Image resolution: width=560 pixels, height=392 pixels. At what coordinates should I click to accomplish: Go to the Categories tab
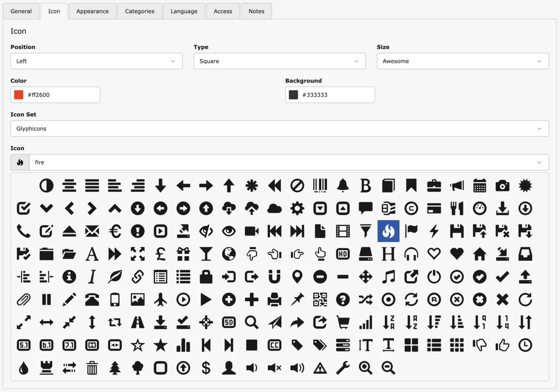tap(140, 11)
